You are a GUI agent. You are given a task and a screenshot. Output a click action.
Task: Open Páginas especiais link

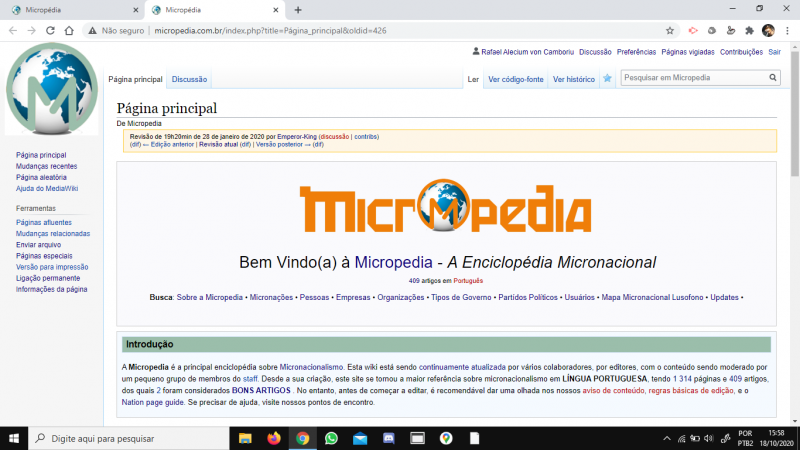point(44,256)
